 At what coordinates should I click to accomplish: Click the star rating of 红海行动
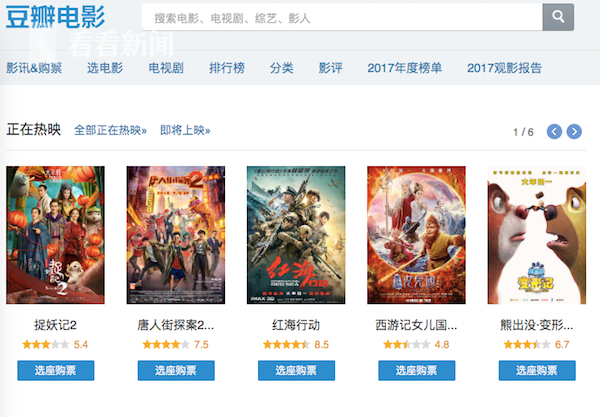[x=286, y=345]
